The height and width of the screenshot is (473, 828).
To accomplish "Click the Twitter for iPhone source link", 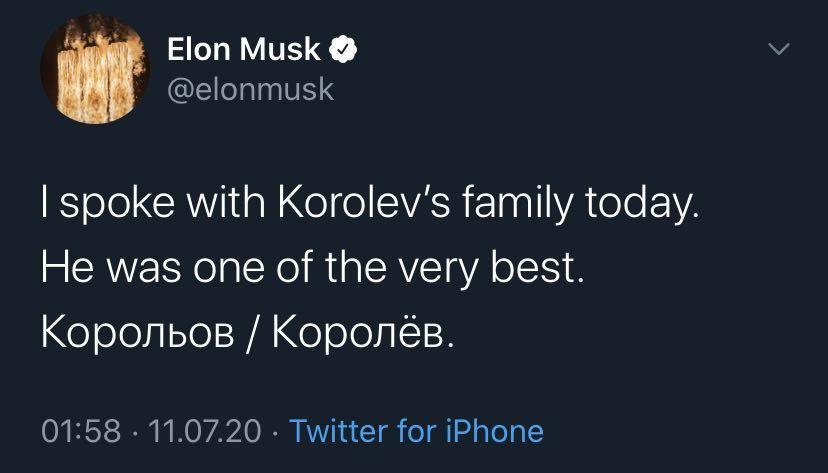I will [x=416, y=431].
